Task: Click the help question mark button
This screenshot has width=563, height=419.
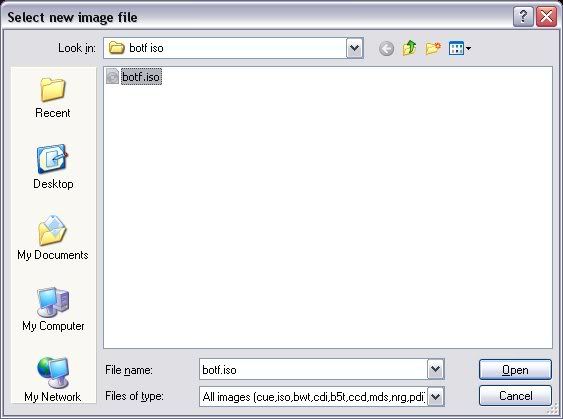Action: point(523,17)
